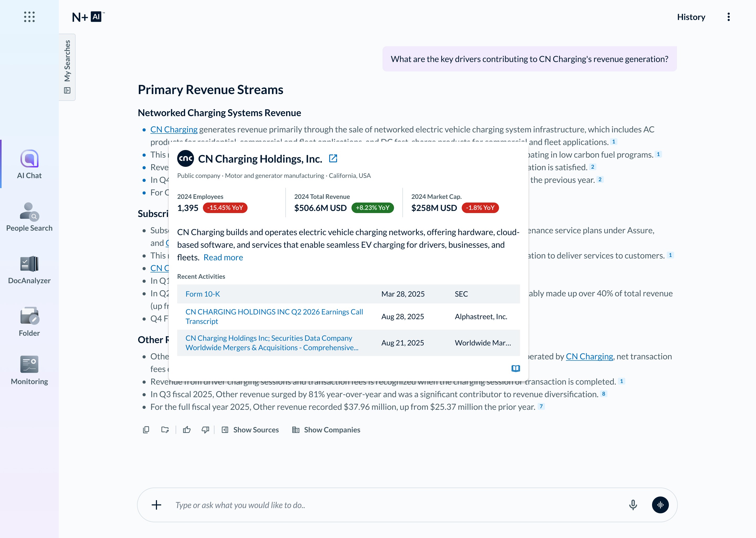Open the AI Chat sidebar item
This screenshot has width=756, height=538.
[x=29, y=164]
